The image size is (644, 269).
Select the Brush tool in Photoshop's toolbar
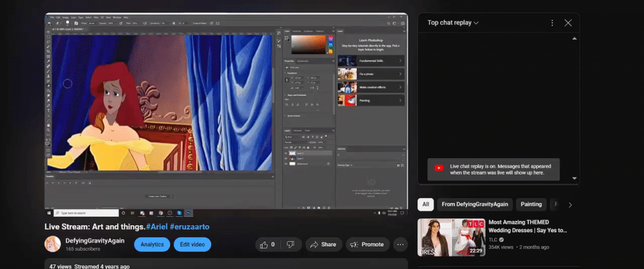pyautogui.click(x=48, y=71)
